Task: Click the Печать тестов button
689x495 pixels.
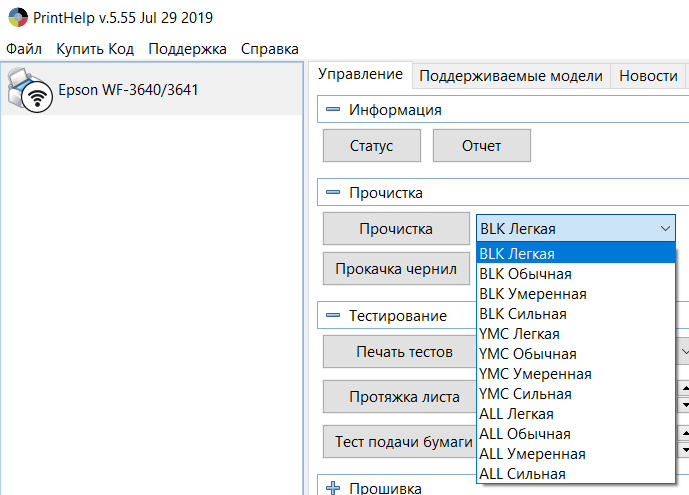Action: coord(395,352)
